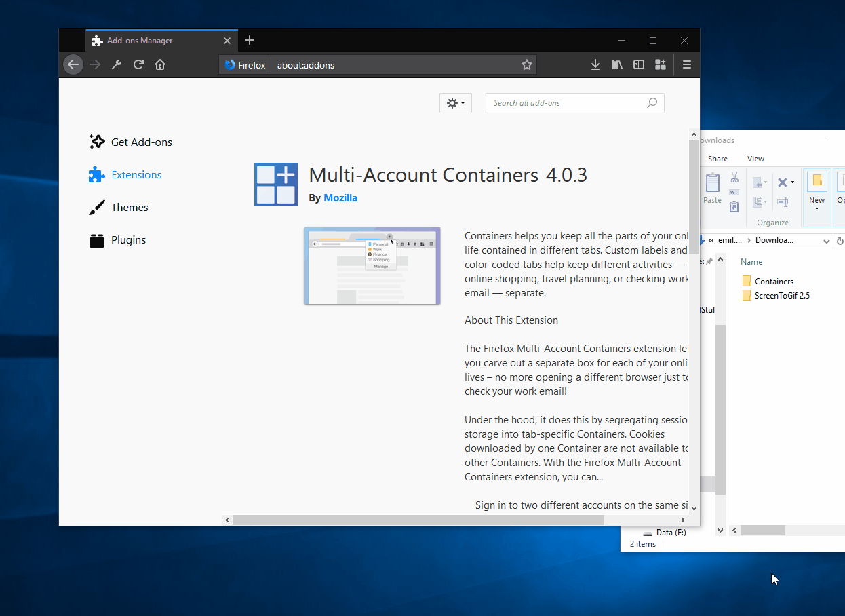Screen dimensions: 845x616
Task: Open the Explorer address bar dropdown chevron
Action: tap(826, 240)
